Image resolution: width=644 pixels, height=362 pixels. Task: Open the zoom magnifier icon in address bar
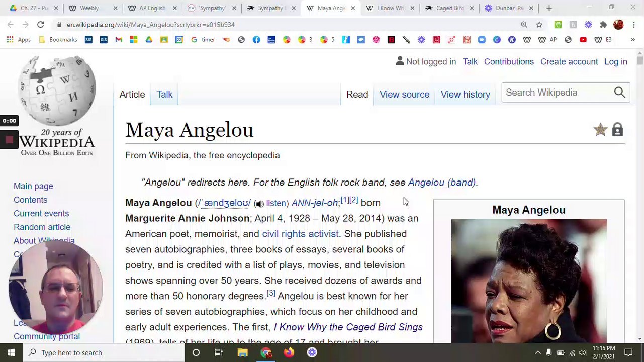[x=524, y=25]
